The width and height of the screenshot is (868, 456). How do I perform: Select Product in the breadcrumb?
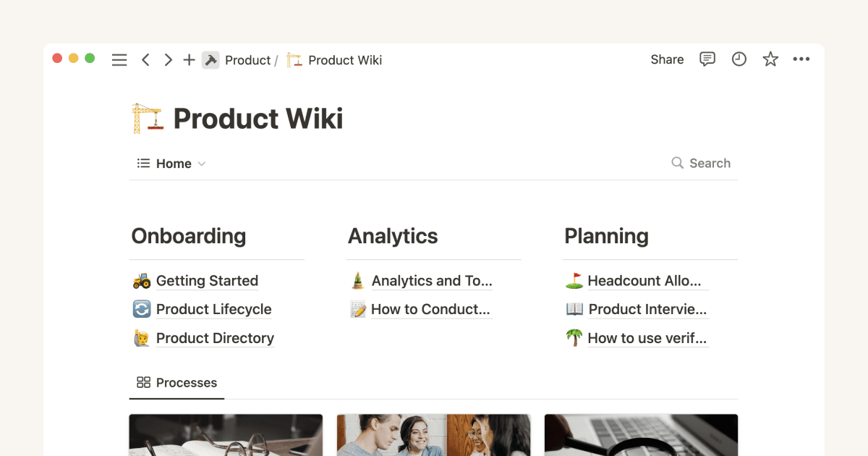click(x=248, y=60)
